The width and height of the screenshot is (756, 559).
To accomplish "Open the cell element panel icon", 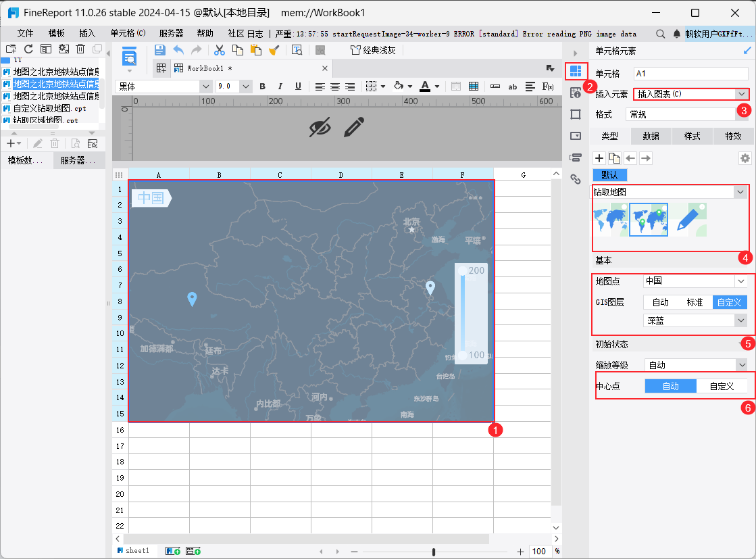I will point(576,71).
